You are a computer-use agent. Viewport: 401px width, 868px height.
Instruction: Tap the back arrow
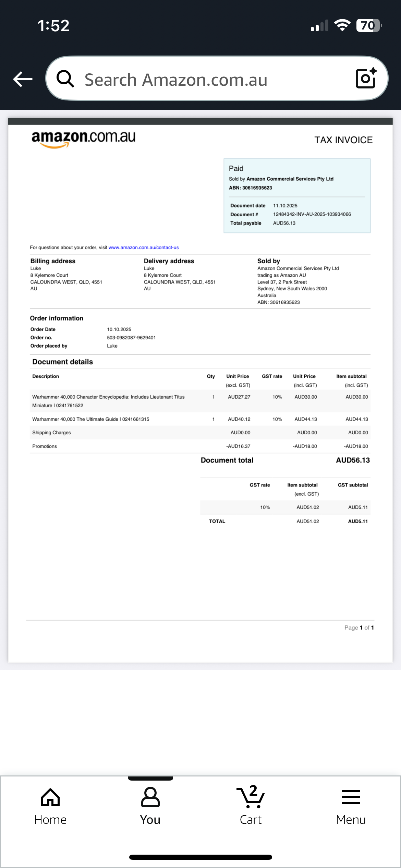click(x=23, y=79)
